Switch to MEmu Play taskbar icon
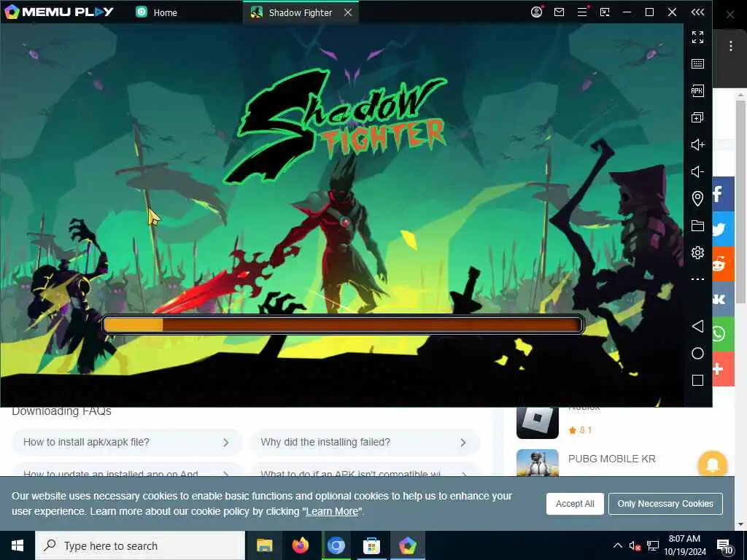This screenshot has width=747, height=560. (407, 545)
